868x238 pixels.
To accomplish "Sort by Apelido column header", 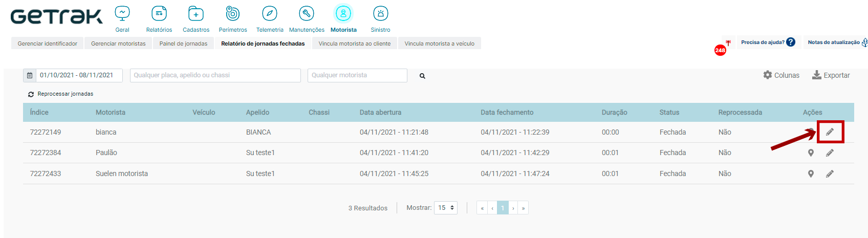I will (258, 113).
